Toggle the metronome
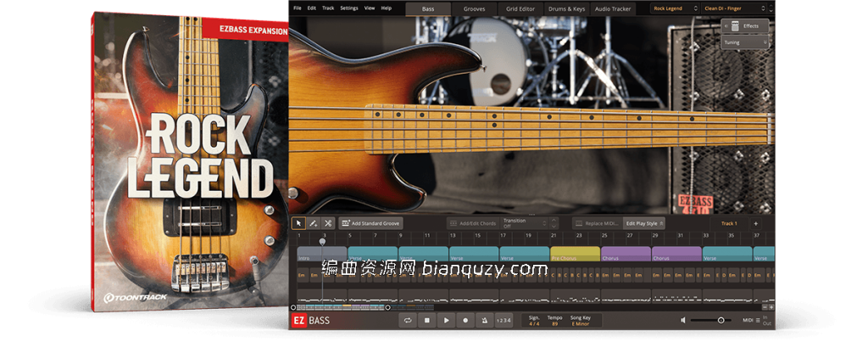The height and width of the screenshot is (353, 868). pos(484,320)
